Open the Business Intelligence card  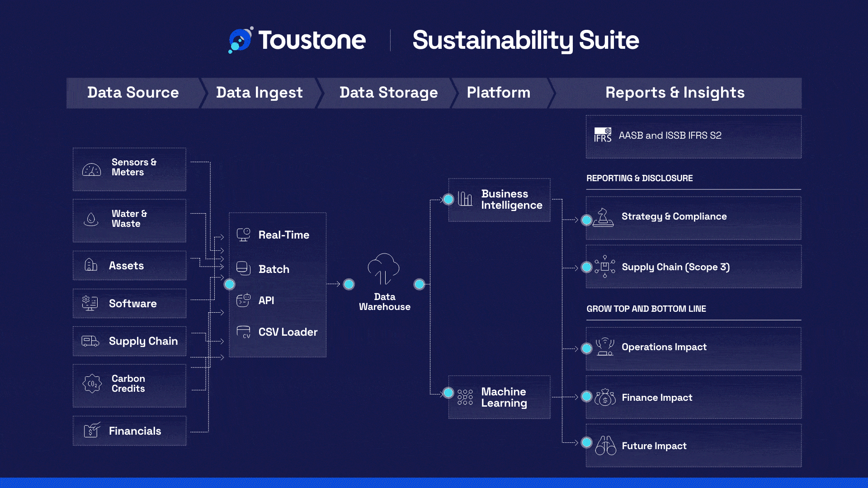pos(499,200)
